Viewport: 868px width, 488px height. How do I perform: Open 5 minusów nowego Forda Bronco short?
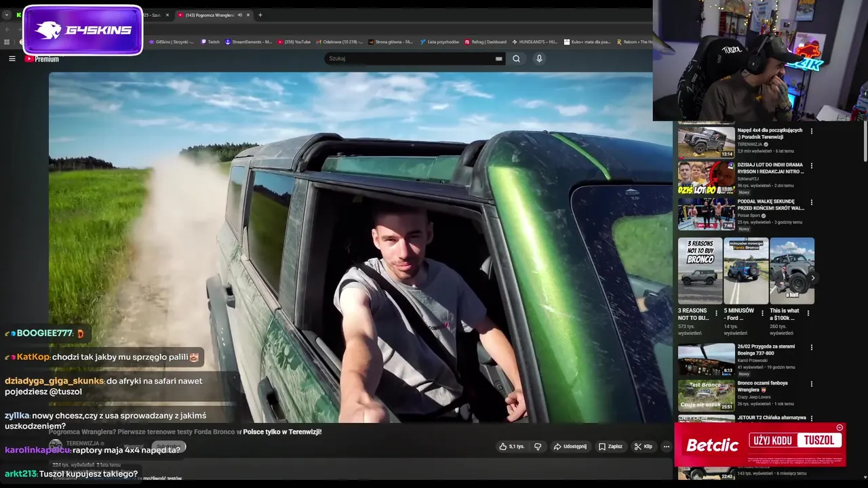(x=746, y=270)
